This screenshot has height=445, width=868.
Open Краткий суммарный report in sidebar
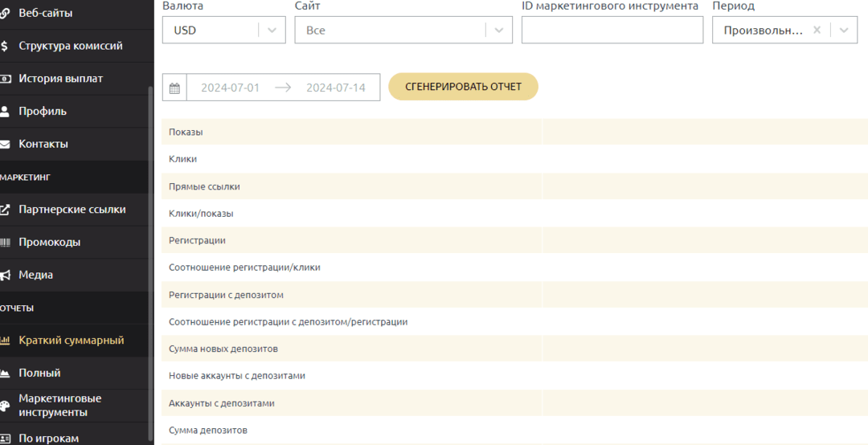(x=71, y=340)
